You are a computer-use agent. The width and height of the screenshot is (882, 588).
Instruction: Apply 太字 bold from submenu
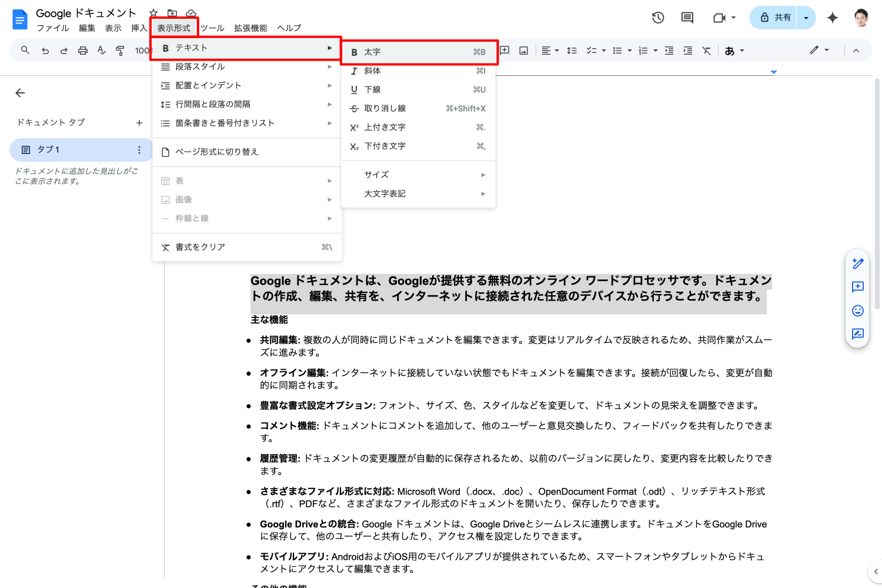(418, 52)
